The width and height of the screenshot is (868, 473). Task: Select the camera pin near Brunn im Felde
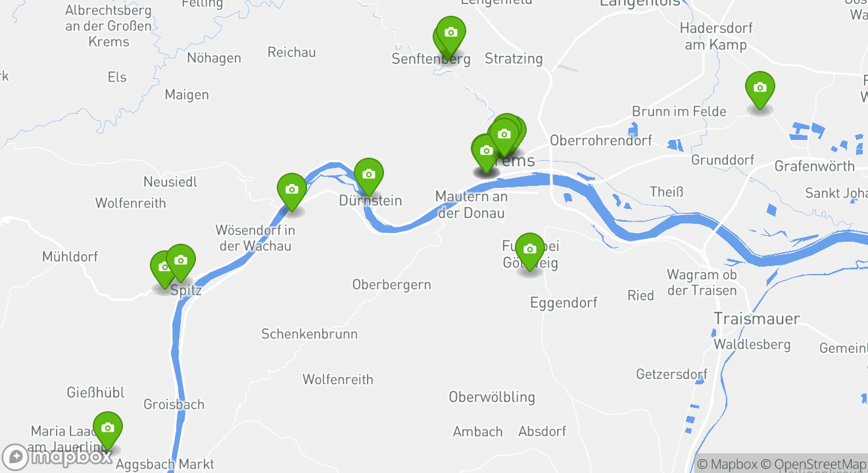[x=759, y=87]
